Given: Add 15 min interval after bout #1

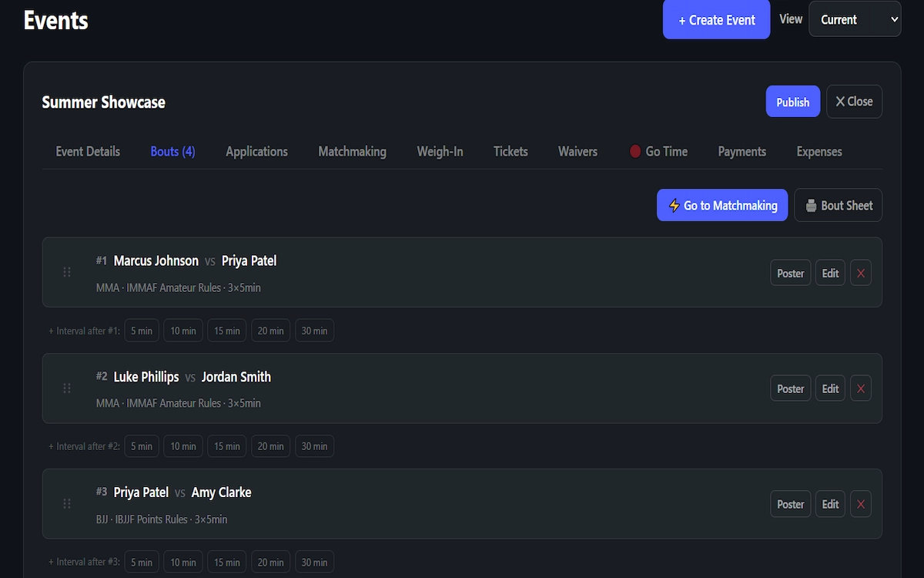Looking at the screenshot, I should point(227,331).
